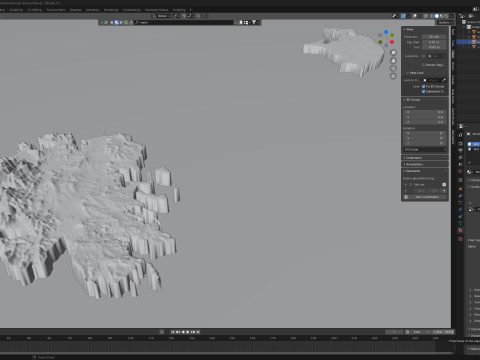Image resolution: width=480 pixels, height=360 pixels.
Task: Click the Lock to Object eyedropper icon
Action: click(x=444, y=80)
